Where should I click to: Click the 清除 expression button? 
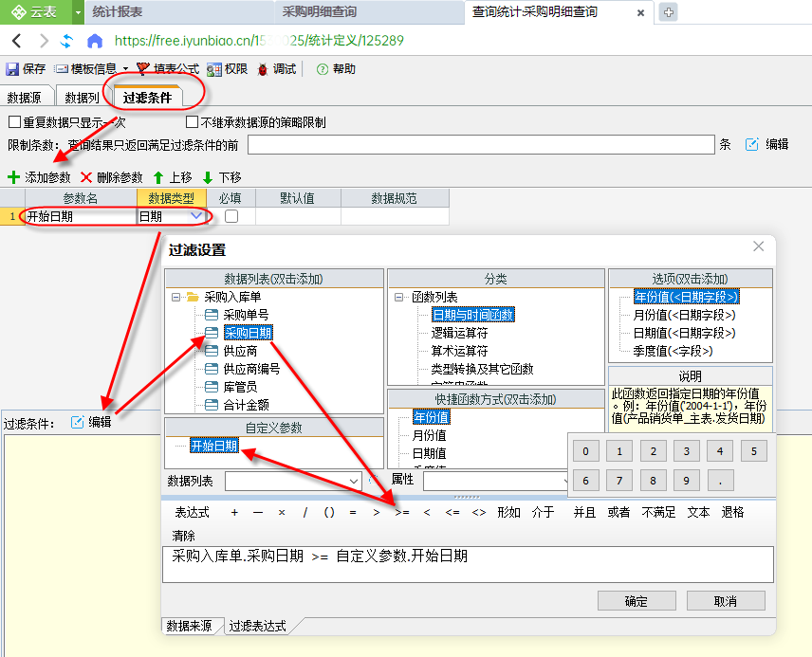(183, 536)
